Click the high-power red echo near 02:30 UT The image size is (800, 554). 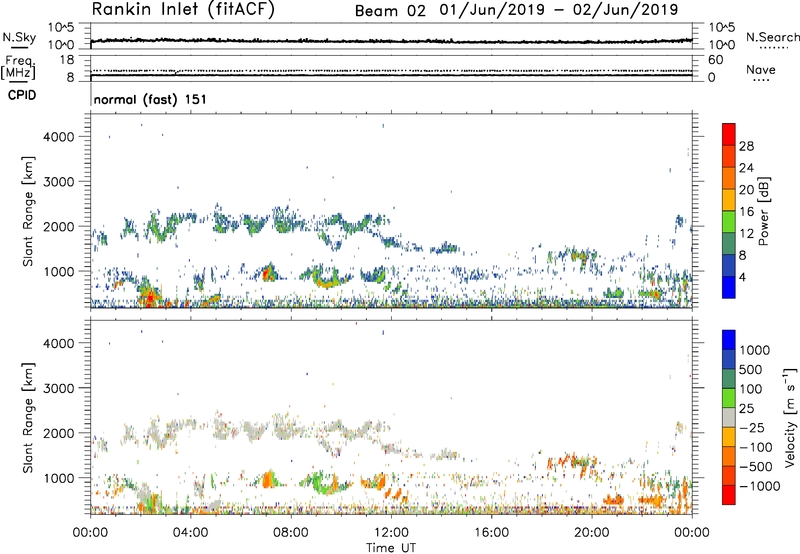coord(149,297)
